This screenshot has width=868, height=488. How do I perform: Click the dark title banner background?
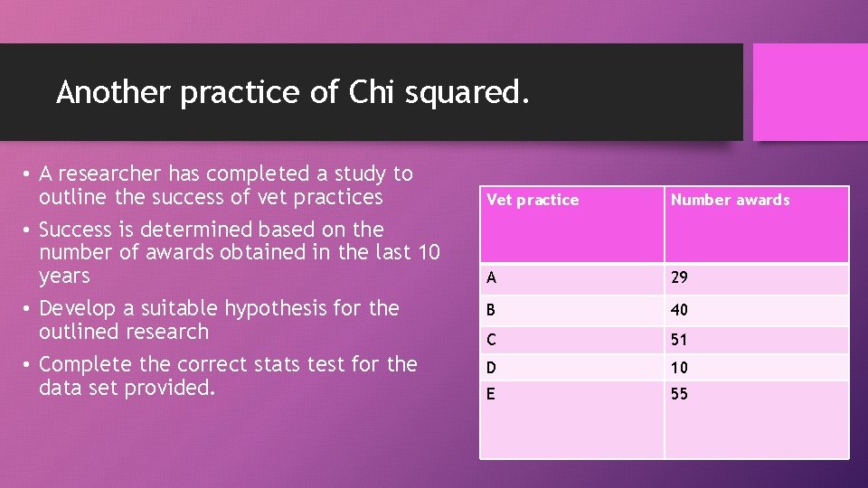coord(633,92)
